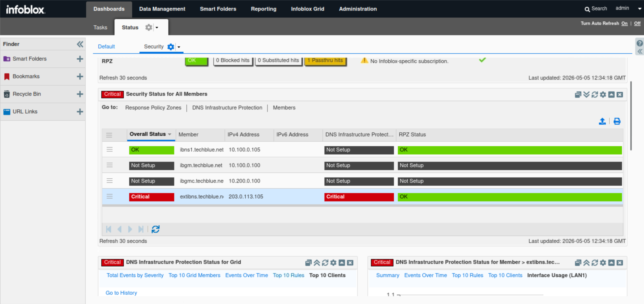Open the Reporting menu
The width and height of the screenshot is (644, 304).
(x=264, y=9)
